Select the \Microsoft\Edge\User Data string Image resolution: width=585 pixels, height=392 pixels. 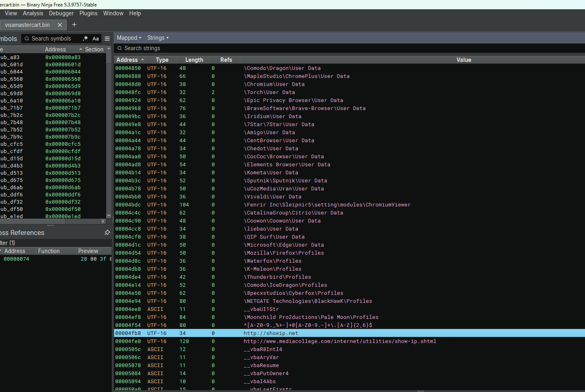pyautogui.click(x=349, y=245)
